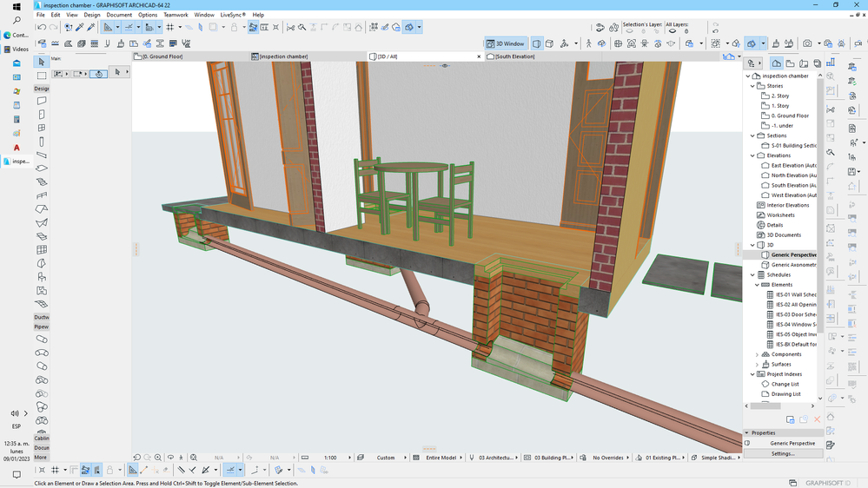Click the Text tool red A icon
868x488 pixels.
[17, 148]
